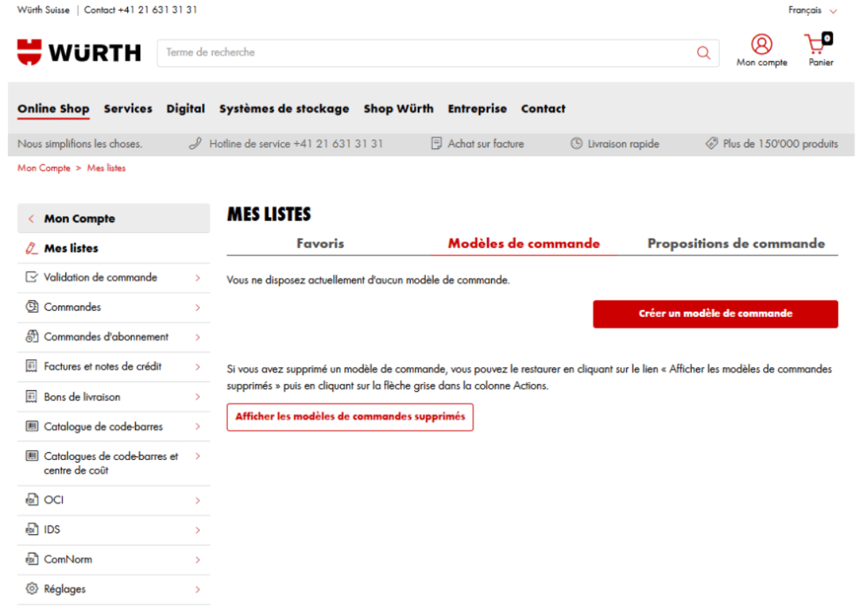Switch to the Favoris tab

[x=320, y=244]
